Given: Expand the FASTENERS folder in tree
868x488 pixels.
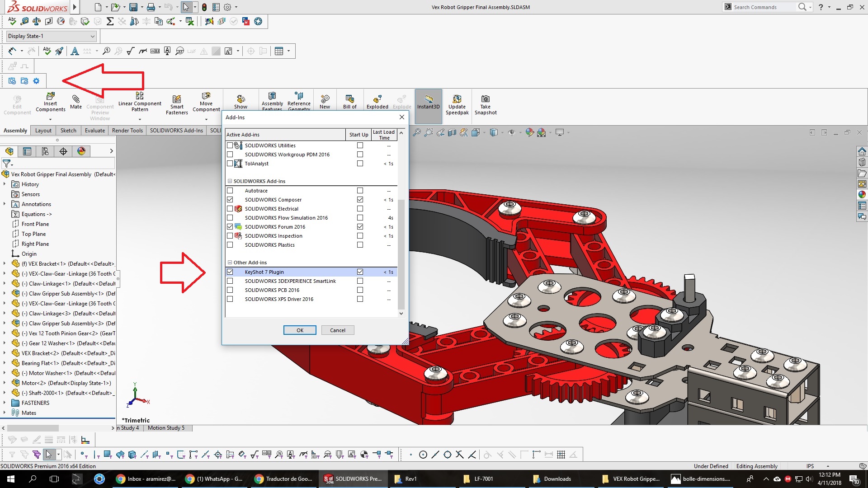Looking at the screenshot, I should coord(5,403).
